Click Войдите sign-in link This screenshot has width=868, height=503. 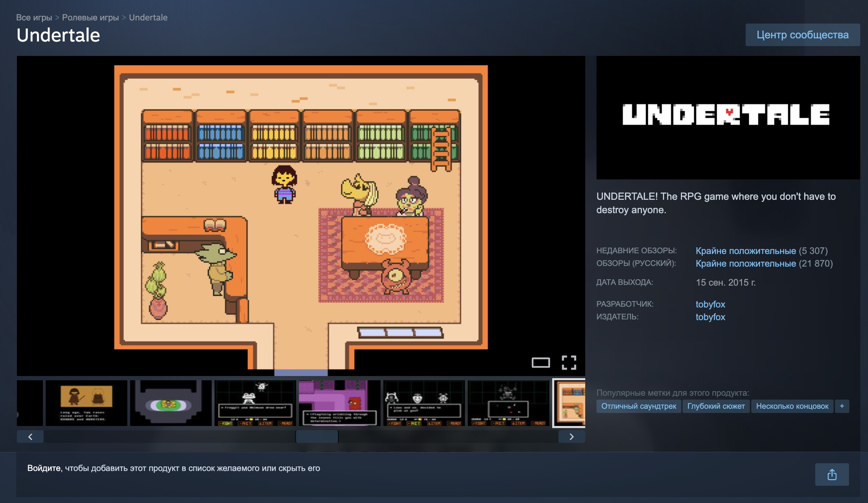click(44, 468)
